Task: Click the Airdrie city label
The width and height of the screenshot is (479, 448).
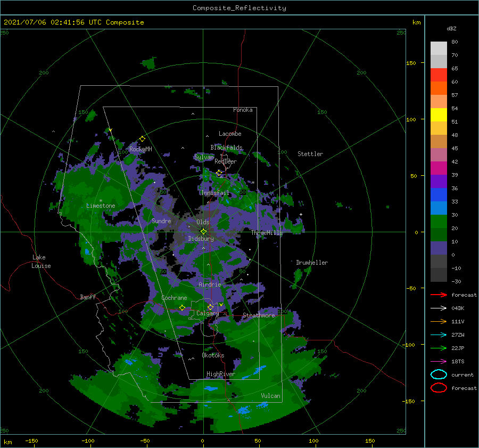Action: (x=210, y=284)
